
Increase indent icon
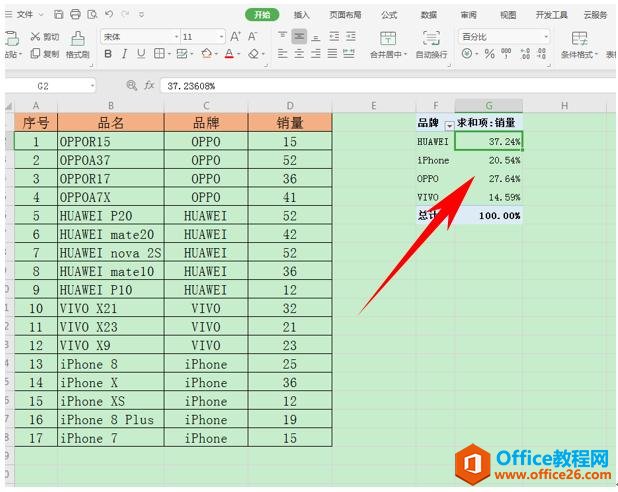point(351,37)
